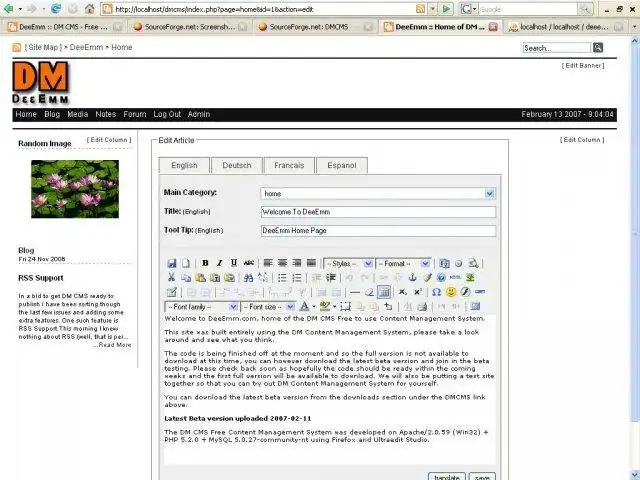Click the RSS feed icon near Site Map
The height and width of the screenshot is (480, 640).
tap(17, 48)
